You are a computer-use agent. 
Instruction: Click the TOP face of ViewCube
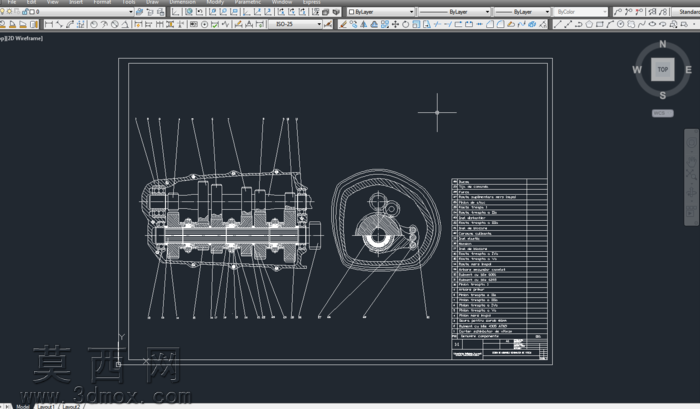(662, 69)
